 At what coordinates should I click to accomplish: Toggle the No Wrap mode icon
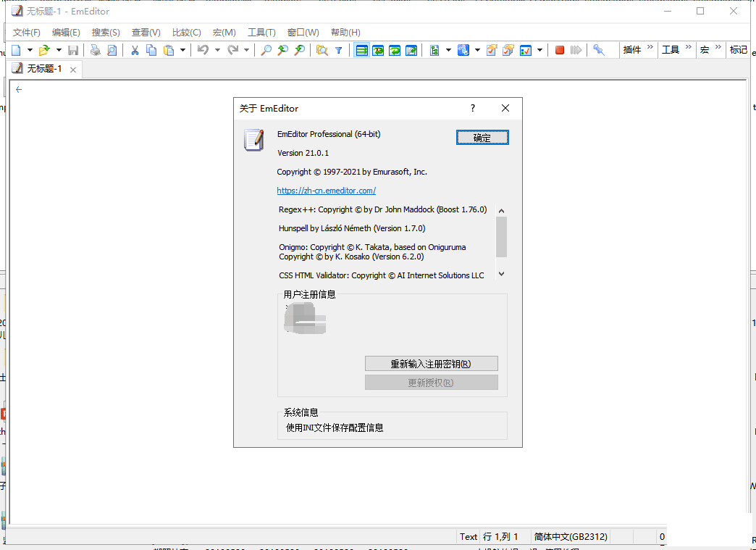coord(361,50)
